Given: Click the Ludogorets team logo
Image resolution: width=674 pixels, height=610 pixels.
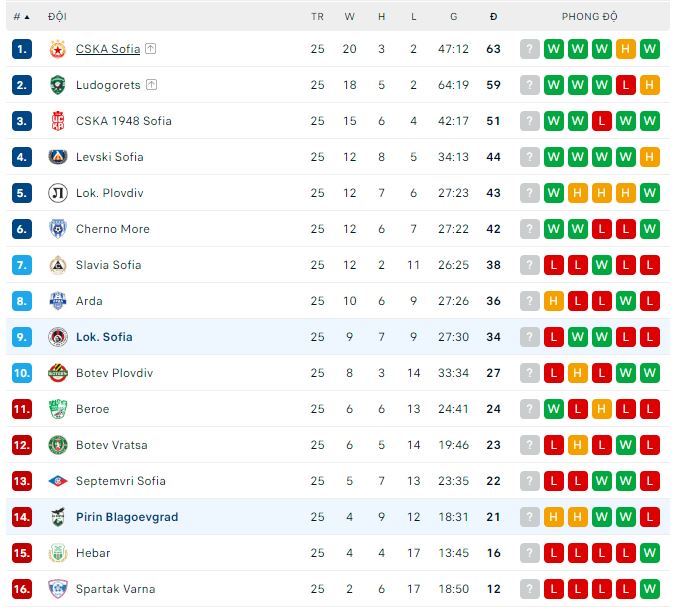Looking at the screenshot, I should [57, 85].
